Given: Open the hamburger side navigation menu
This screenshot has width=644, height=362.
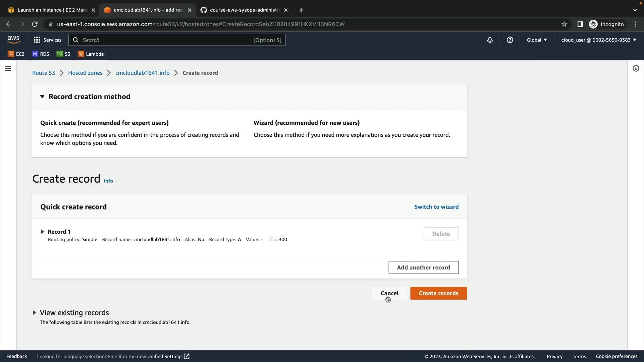Looking at the screenshot, I should (x=8, y=68).
